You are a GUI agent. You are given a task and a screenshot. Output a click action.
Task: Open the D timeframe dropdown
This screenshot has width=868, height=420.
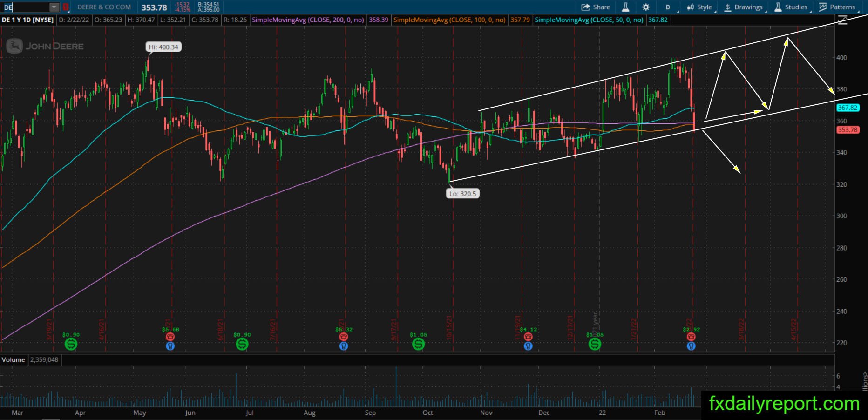point(669,7)
